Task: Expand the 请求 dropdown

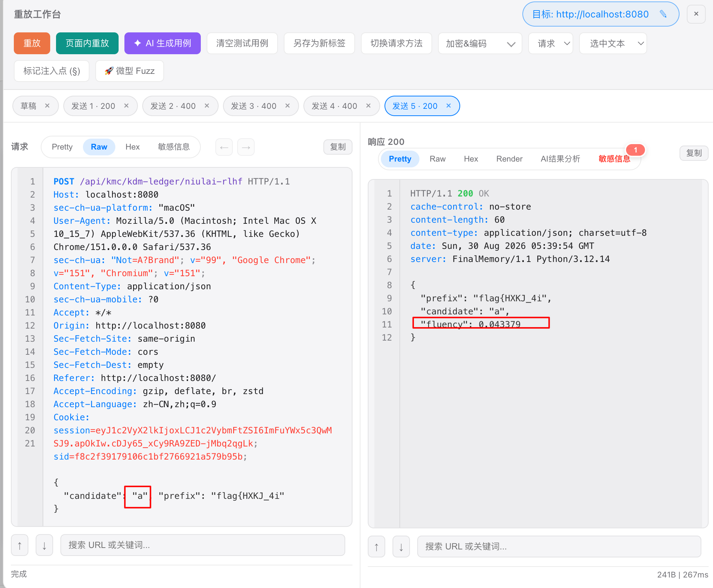Action: pos(551,43)
